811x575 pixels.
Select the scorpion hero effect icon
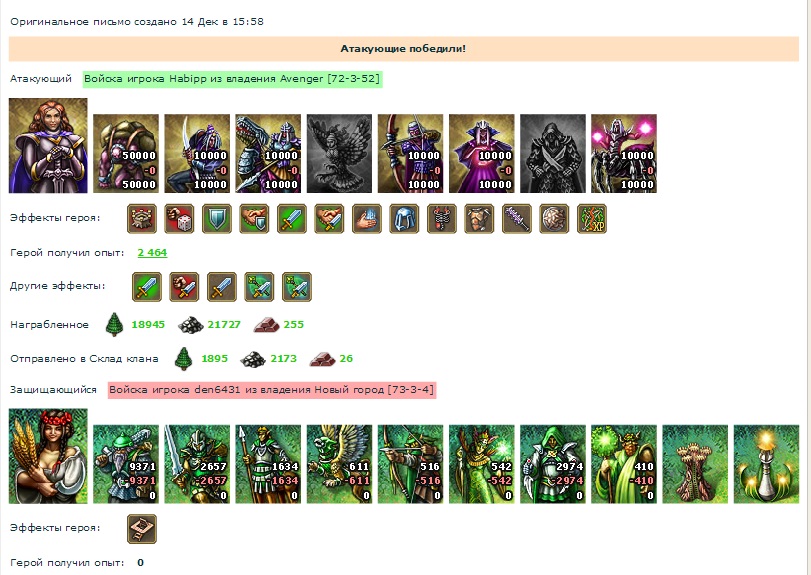442,218
